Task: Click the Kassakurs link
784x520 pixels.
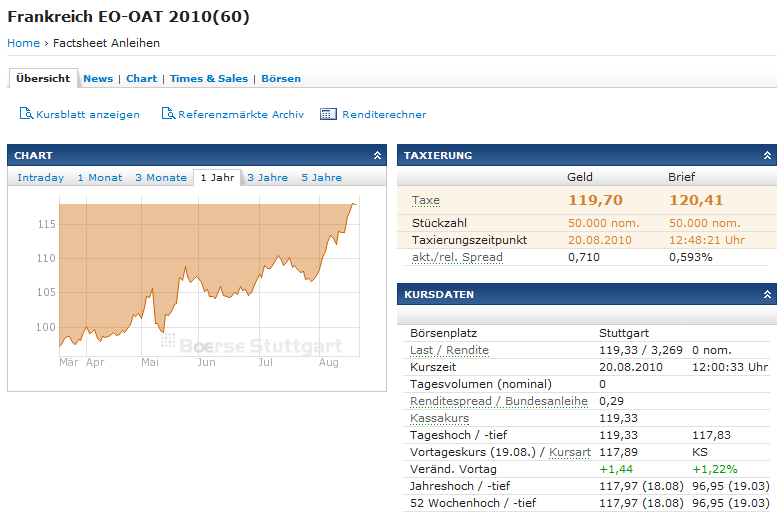Action: tap(439, 418)
